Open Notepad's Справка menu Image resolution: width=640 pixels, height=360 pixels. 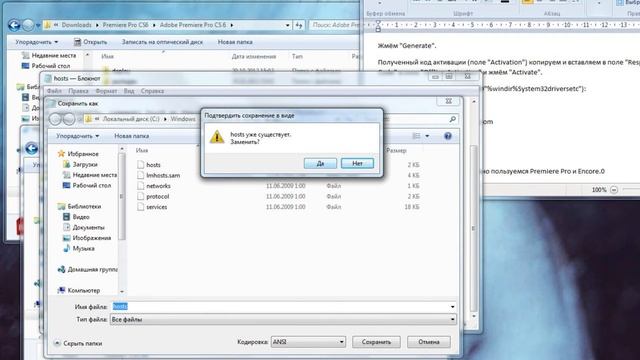pyautogui.click(x=152, y=91)
